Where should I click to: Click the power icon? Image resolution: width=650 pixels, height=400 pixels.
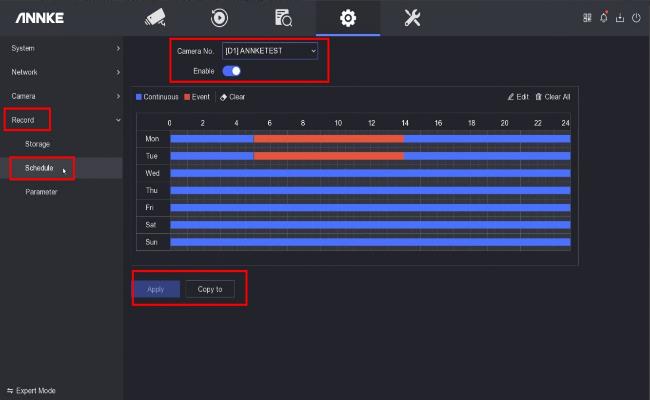click(x=636, y=17)
